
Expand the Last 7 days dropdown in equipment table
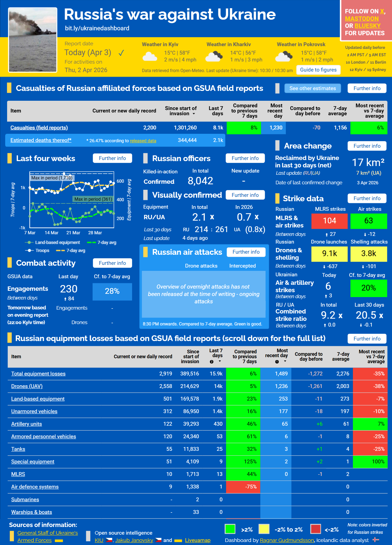click(220, 361)
